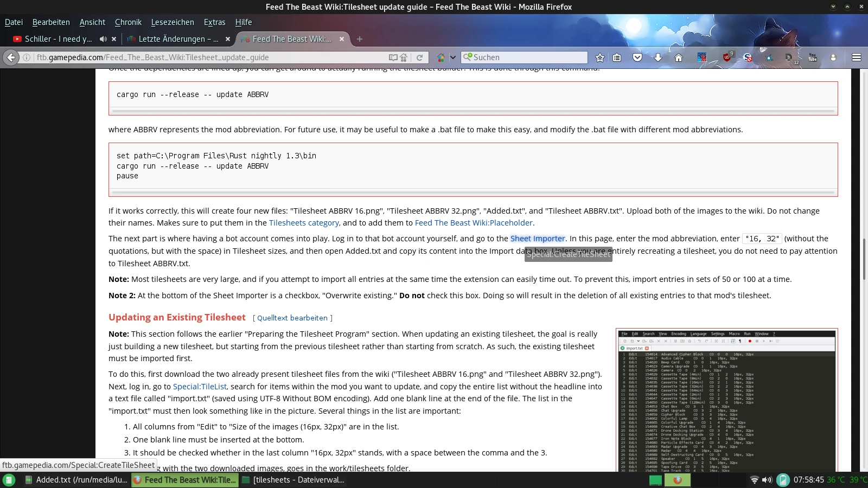Viewport: 868px width, 488px height.
Task: Close the Schiller YouTube tab
Action: pos(114,39)
